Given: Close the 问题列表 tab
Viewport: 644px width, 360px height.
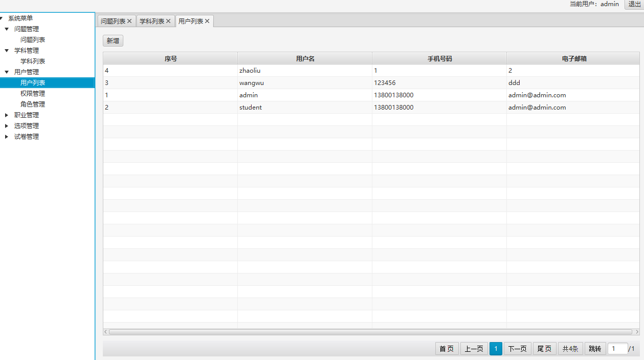Looking at the screenshot, I should point(129,22).
